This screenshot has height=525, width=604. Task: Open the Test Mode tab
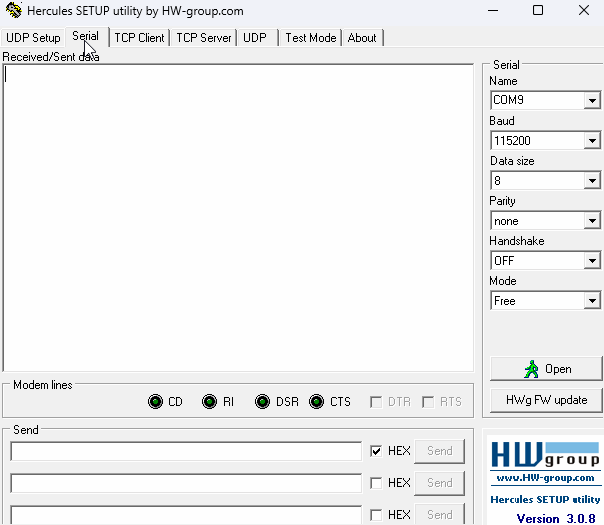point(310,38)
